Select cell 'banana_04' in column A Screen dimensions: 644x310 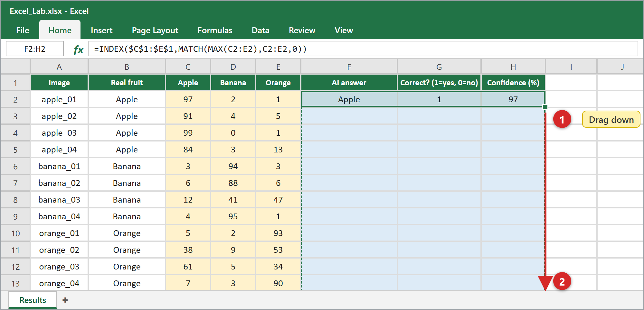59,216
